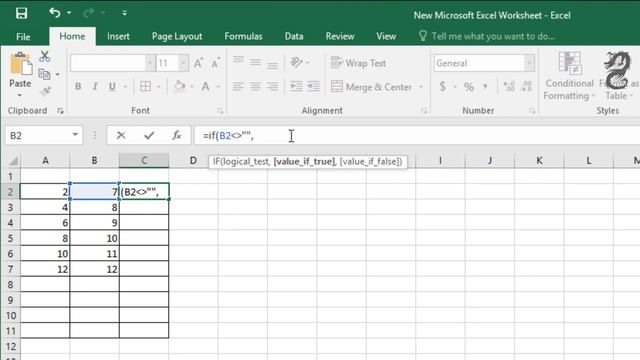Click the Borders icon
The image size is (640, 360).
[x=145, y=86]
